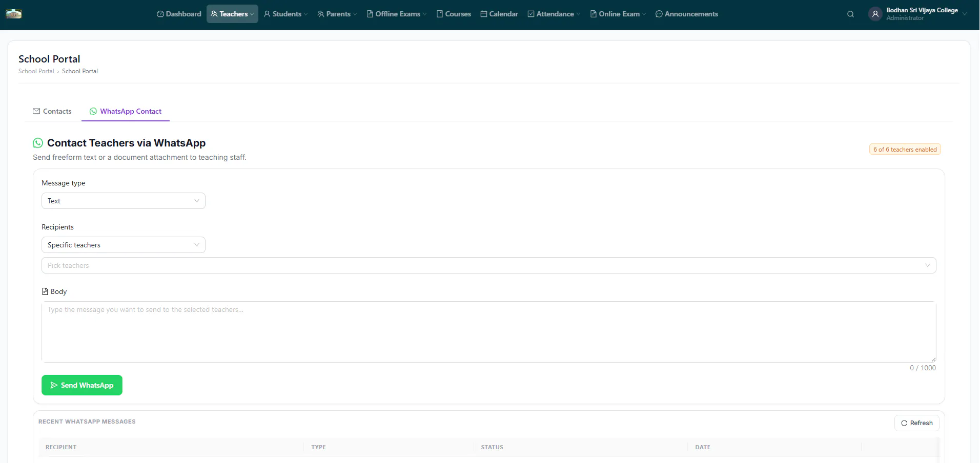Click the user avatar icon
This screenshot has width=980, height=463.
(875, 14)
